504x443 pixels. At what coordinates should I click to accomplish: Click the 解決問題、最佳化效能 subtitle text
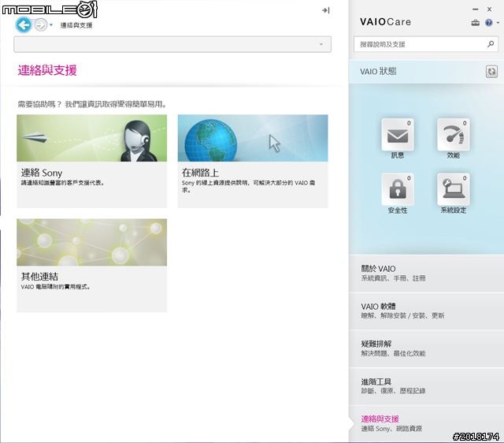[x=393, y=354]
